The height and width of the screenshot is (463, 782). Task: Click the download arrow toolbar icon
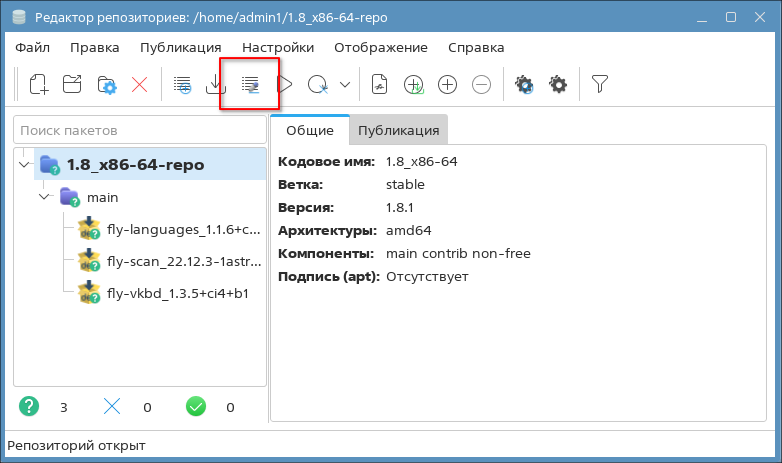click(x=215, y=85)
